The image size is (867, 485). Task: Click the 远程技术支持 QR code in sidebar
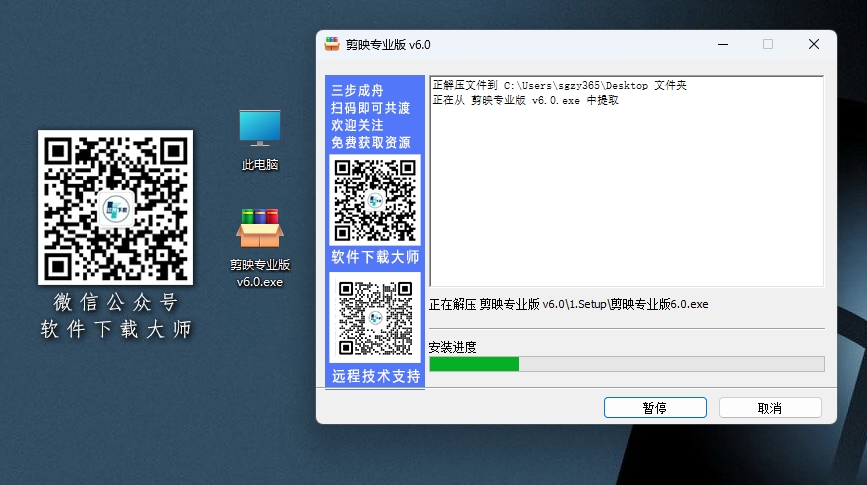tap(375, 318)
